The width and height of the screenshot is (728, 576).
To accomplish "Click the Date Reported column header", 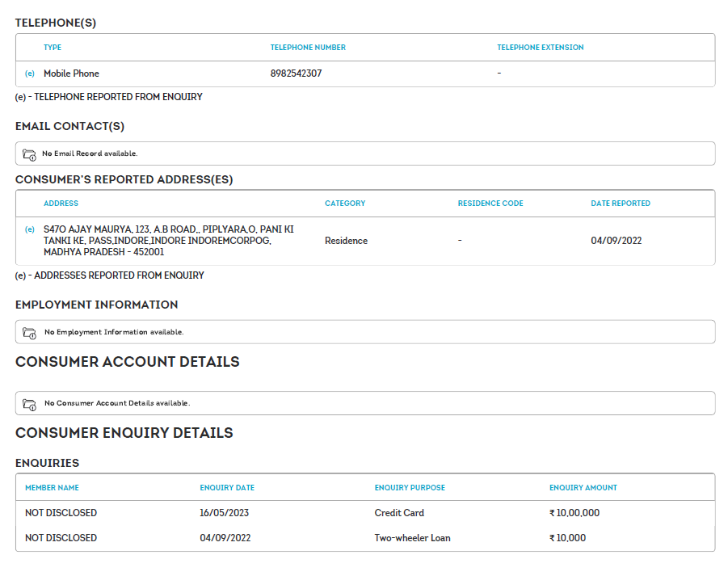I will (620, 204).
